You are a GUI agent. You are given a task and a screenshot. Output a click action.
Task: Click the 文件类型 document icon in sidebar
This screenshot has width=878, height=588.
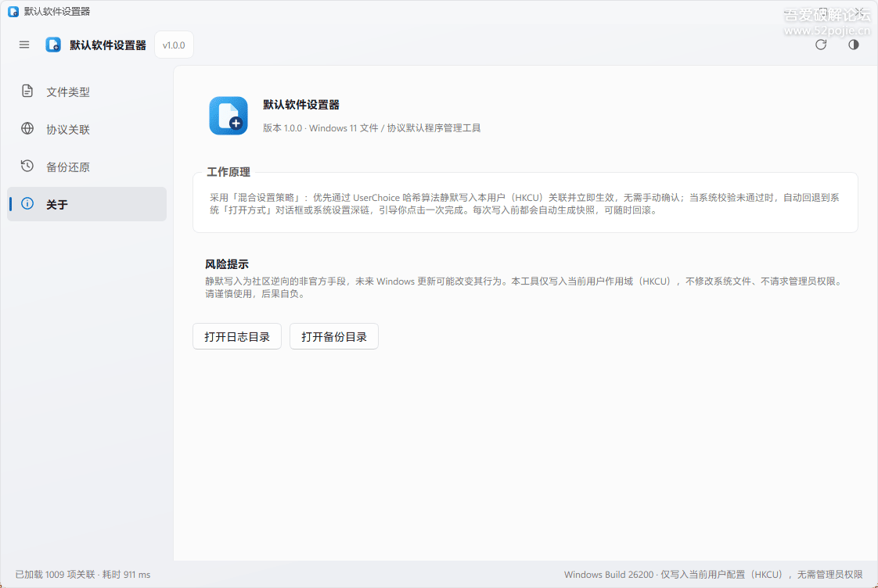click(x=27, y=91)
